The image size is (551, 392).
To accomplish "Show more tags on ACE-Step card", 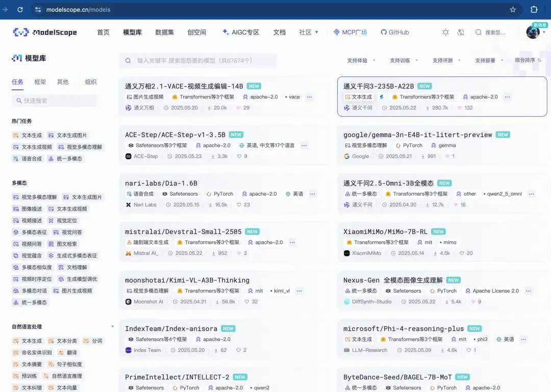I will (x=304, y=145).
